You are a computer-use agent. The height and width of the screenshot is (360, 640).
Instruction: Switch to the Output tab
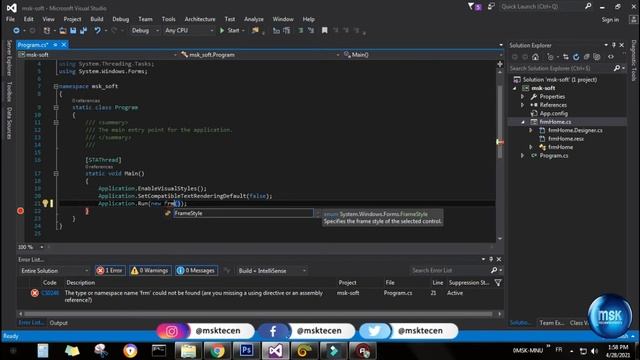click(58, 323)
